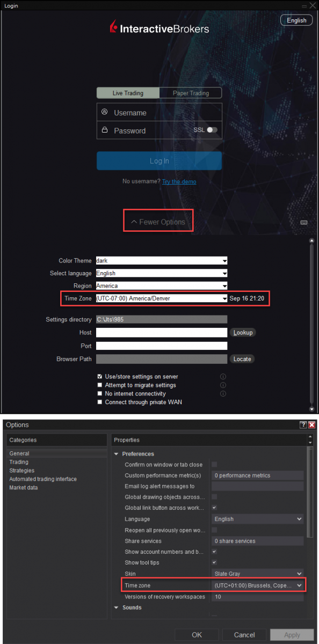Click Email log alert messages field
The height and width of the screenshot is (644, 319).
(x=257, y=486)
